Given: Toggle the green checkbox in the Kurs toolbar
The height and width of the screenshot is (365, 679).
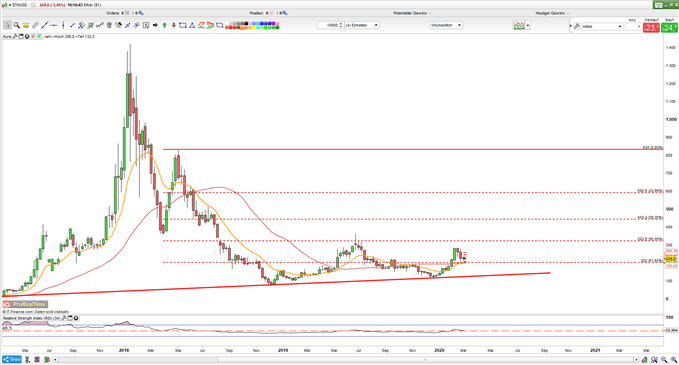Looking at the screenshot, I should 39,37.
